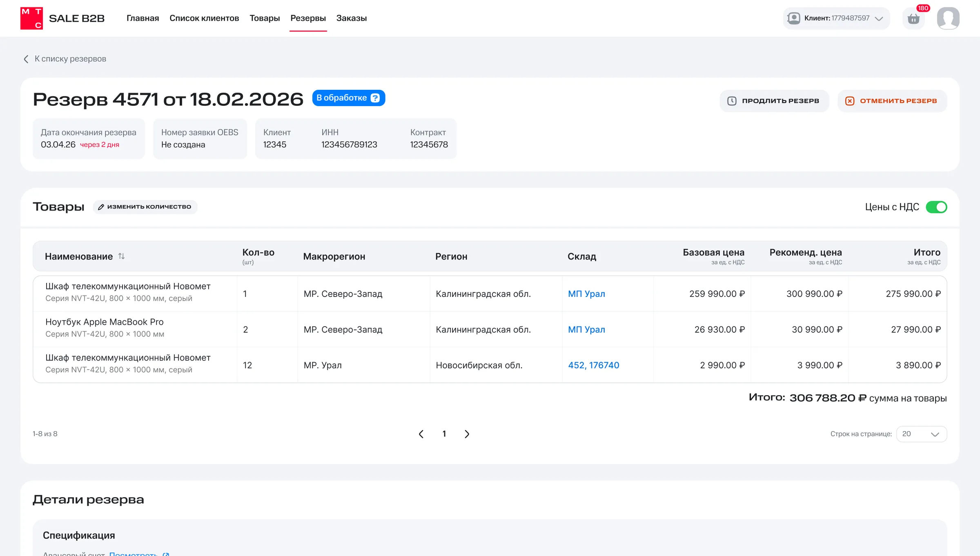The height and width of the screenshot is (556, 980).
Task: Open the Главная menu item
Action: pyautogui.click(x=143, y=18)
